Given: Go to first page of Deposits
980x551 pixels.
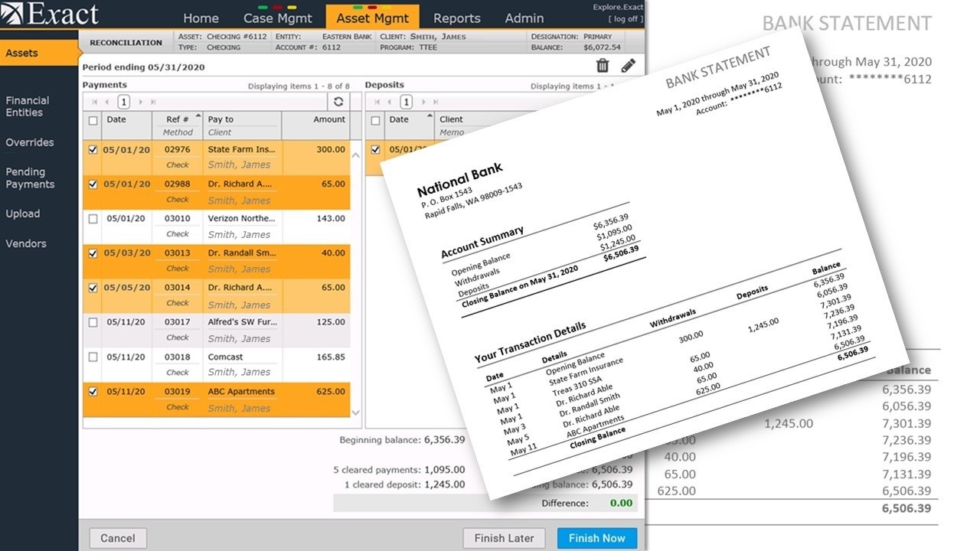Looking at the screenshot, I should pos(377,102).
